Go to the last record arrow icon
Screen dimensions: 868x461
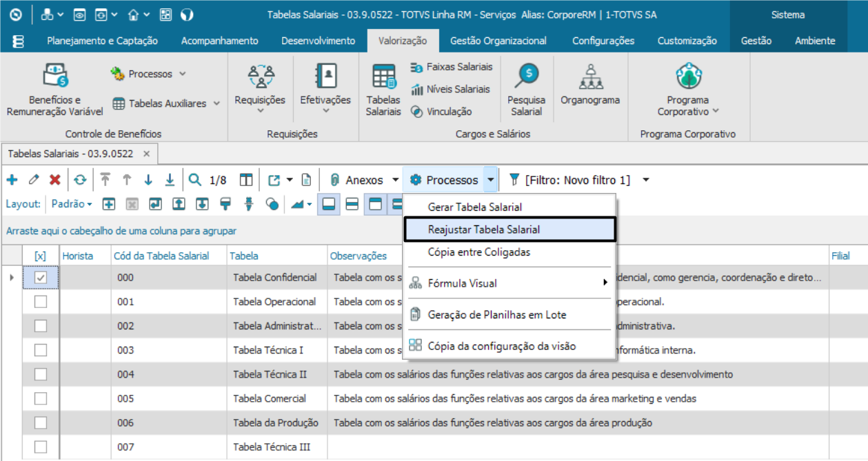(x=170, y=180)
